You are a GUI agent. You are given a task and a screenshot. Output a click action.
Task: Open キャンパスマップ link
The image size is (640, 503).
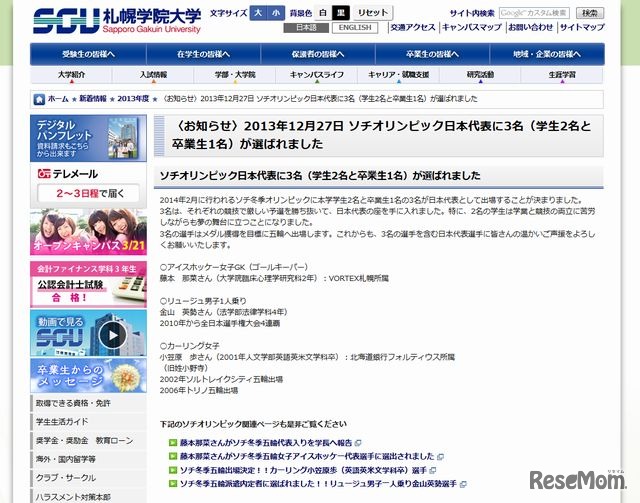click(x=472, y=27)
